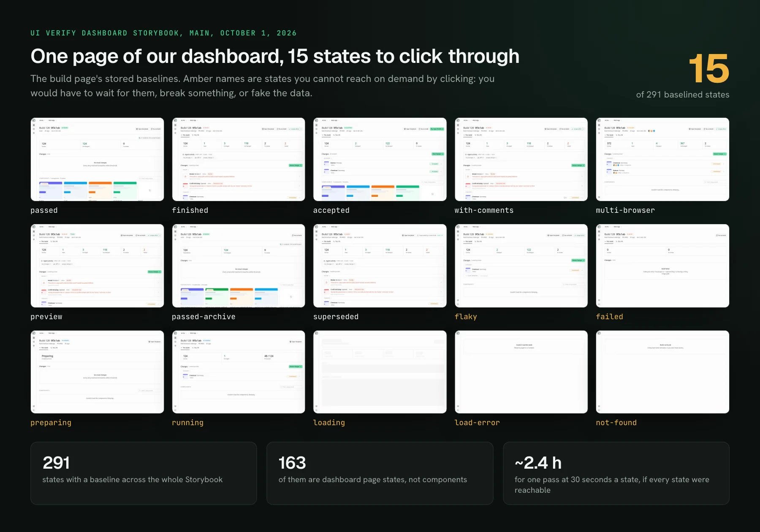760x532 pixels.
Task: Select the '~2.4 h' stat card
Action: 616,473
